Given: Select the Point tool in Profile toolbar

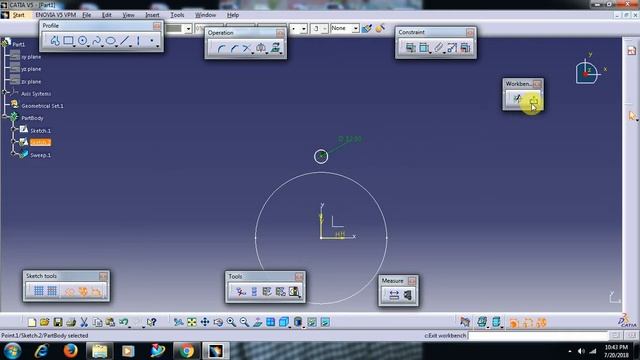Looking at the screenshot, I should [152, 40].
